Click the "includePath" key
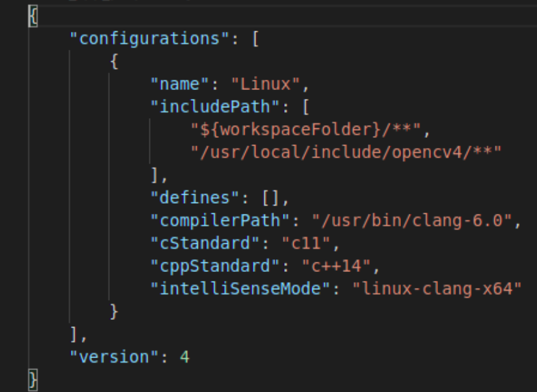Screen dimensions: 537x392 [x=215, y=107]
